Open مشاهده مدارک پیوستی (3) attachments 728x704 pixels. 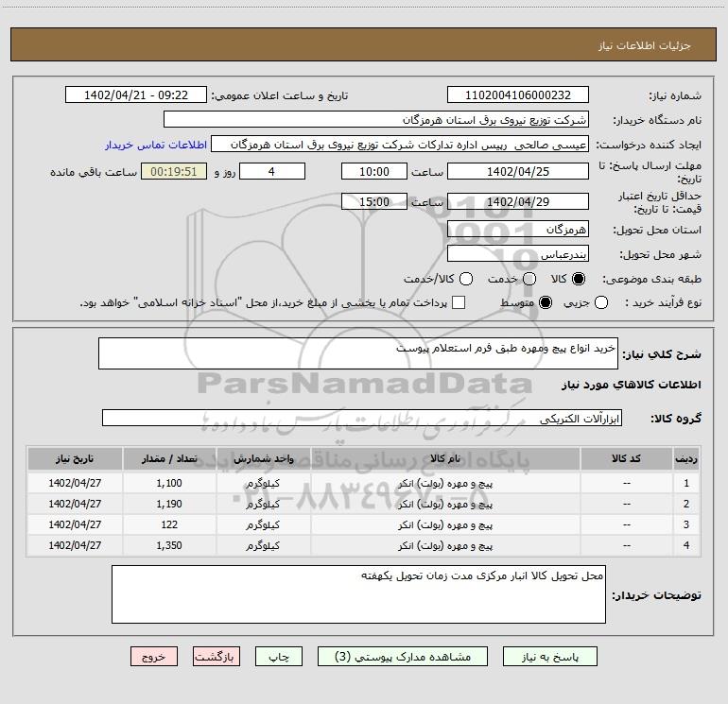403,657
